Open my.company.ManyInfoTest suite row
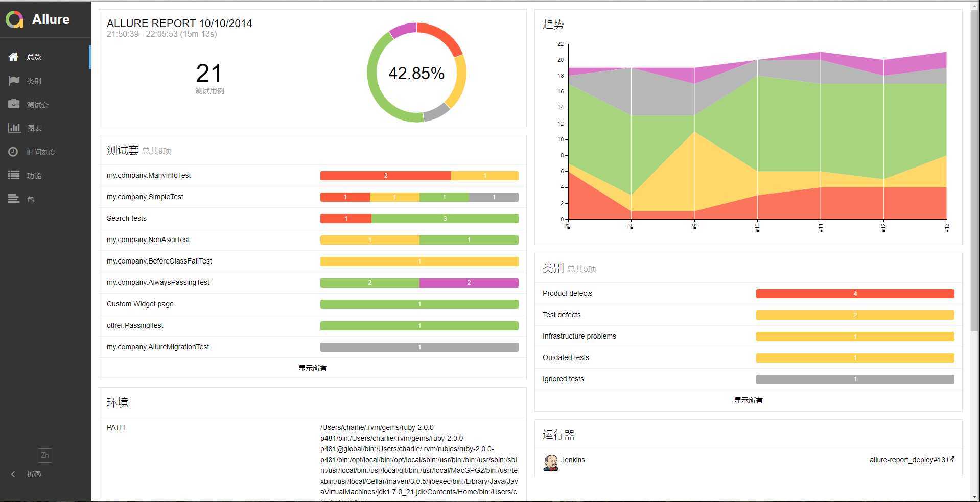This screenshot has height=502, width=980. (x=313, y=175)
